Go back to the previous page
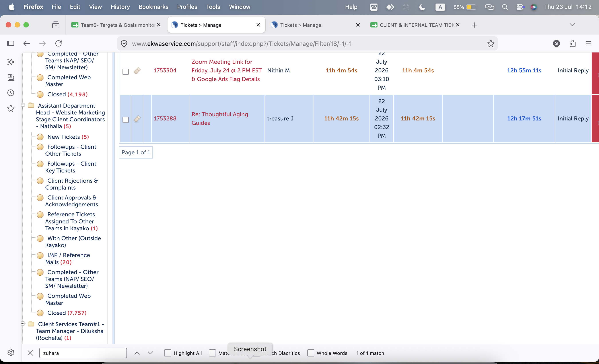 (x=27, y=43)
